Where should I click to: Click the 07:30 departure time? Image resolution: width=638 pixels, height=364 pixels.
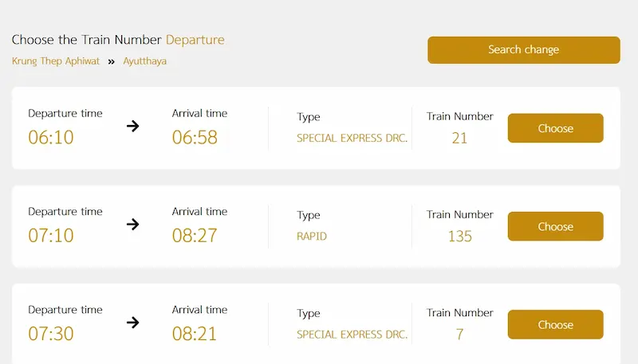pyautogui.click(x=51, y=334)
